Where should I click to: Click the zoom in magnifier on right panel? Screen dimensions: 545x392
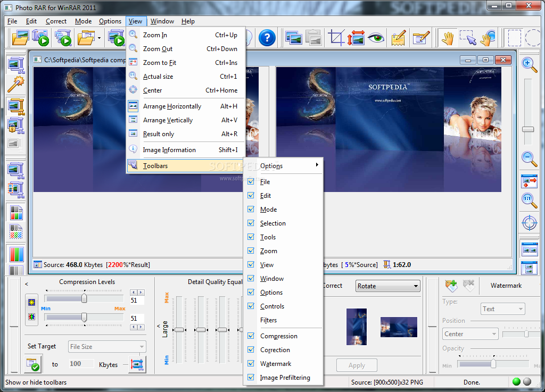tap(530, 65)
